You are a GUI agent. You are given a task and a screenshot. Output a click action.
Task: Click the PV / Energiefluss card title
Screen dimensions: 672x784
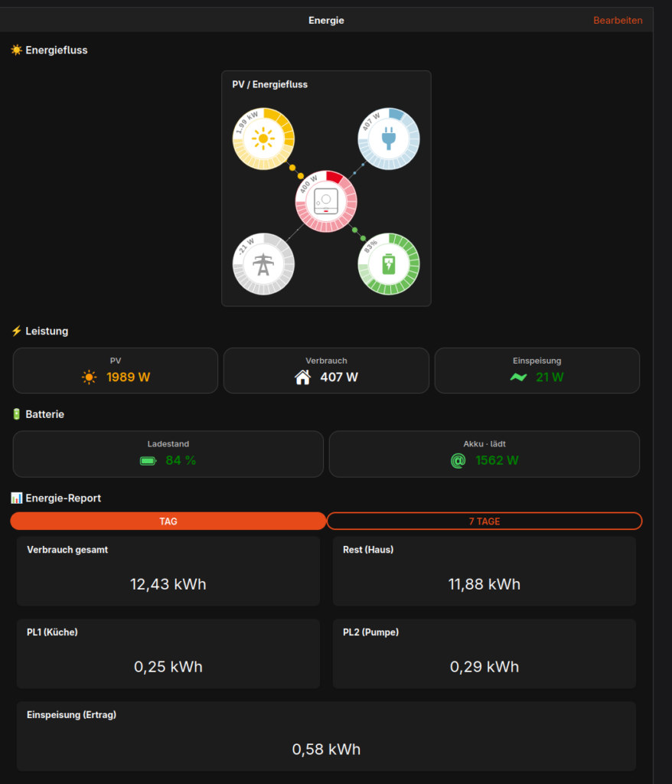(x=270, y=84)
